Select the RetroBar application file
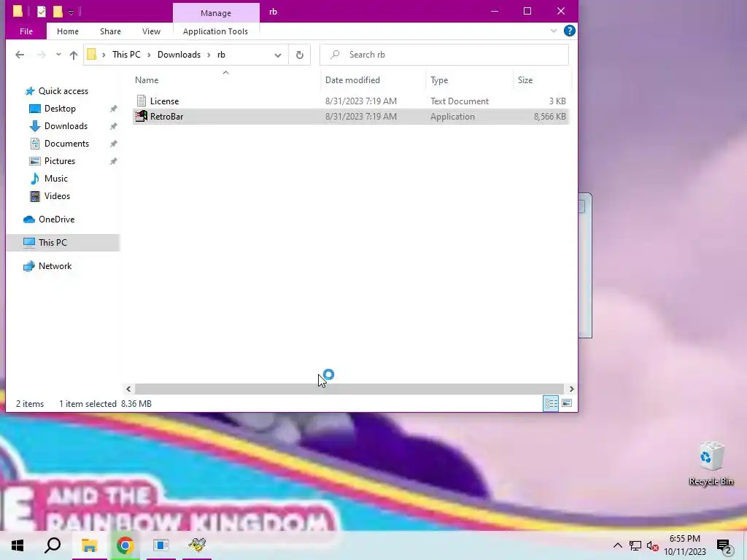Screen dimensions: 747x560 click(351, 117)
